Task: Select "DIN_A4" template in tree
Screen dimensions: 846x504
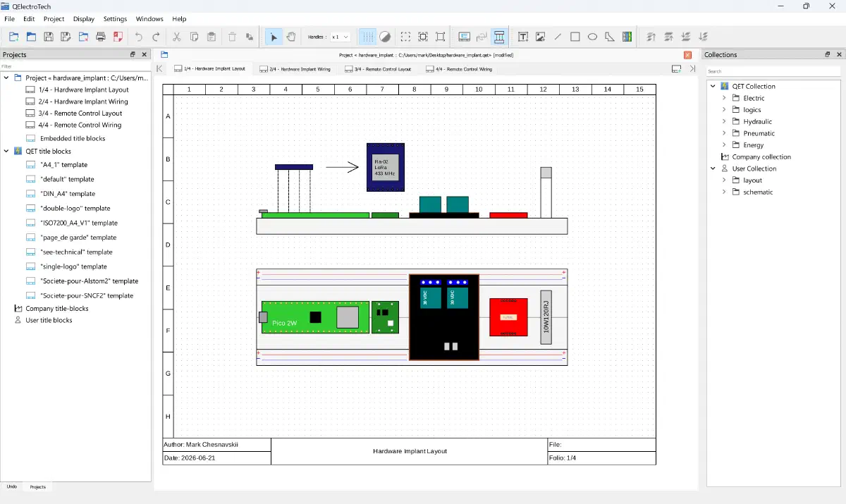Action: (x=68, y=194)
